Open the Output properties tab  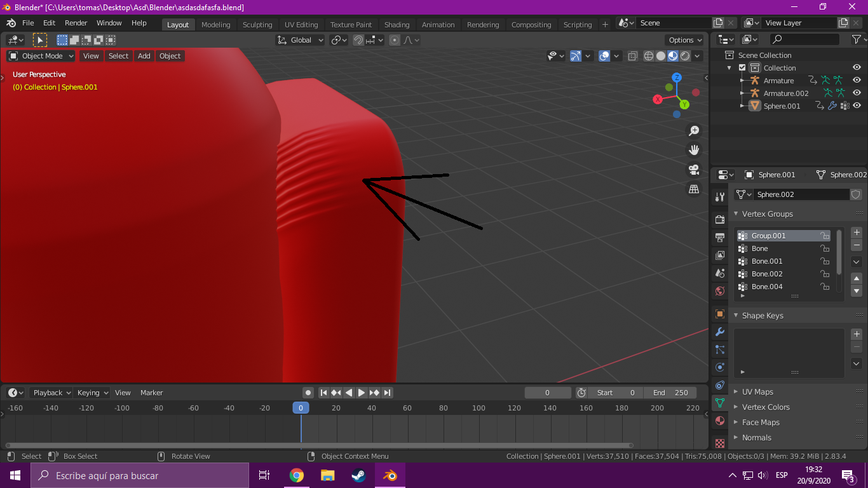pyautogui.click(x=720, y=238)
